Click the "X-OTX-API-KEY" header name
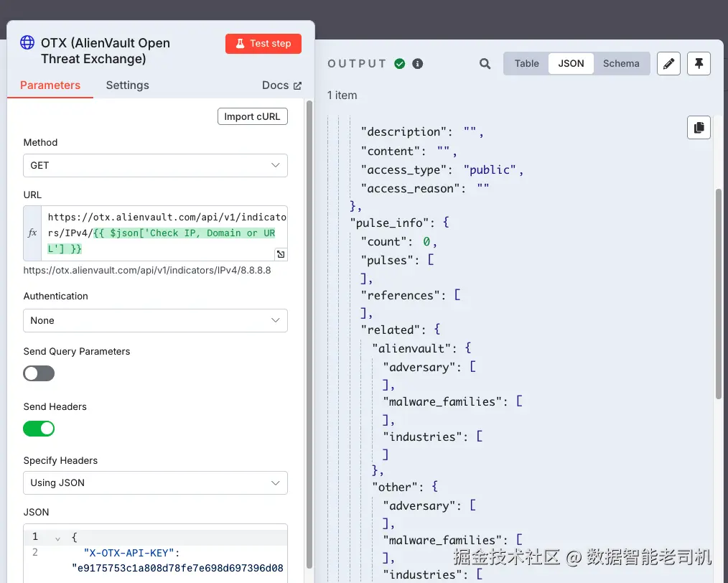The width and height of the screenshot is (728, 583). tap(129, 553)
